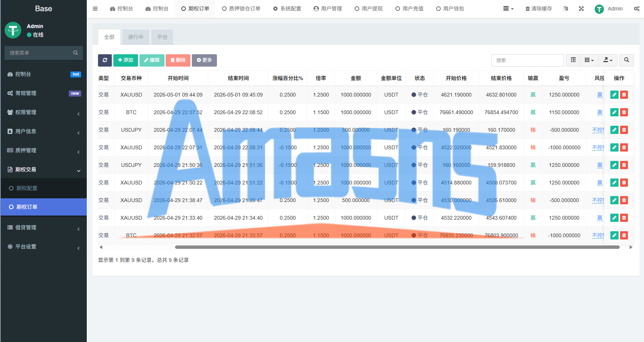Viewport: 644px width, 342px height.
Task: Open the language switch icon
Action: pyautogui.click(x=565, y=9)
